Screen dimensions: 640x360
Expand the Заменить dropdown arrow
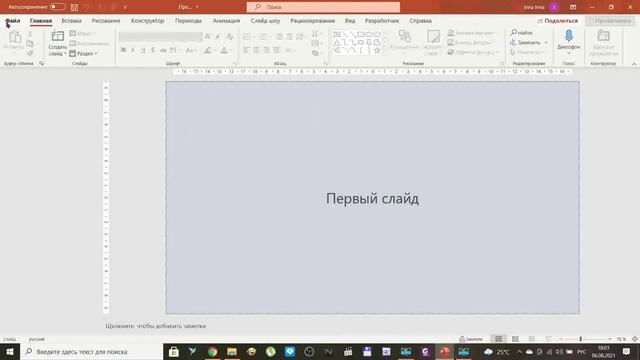click(x=546, y=42)
